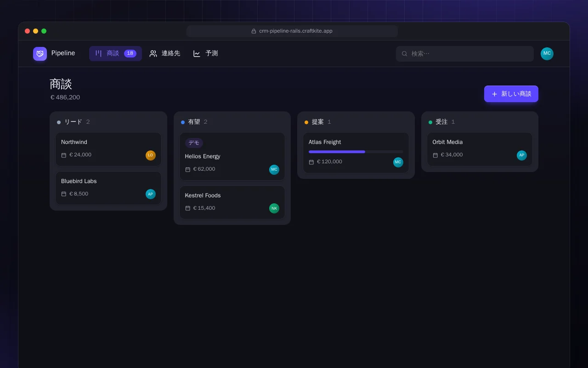
Task: Click the AP avatar on Orbit Media card
Action: pos(522,155)
